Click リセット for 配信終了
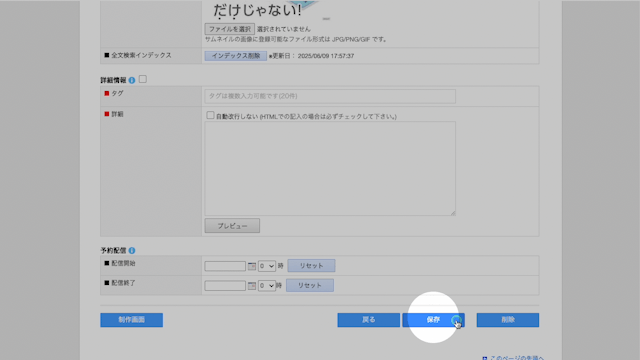The image size is (640, 360). point(310,285)
